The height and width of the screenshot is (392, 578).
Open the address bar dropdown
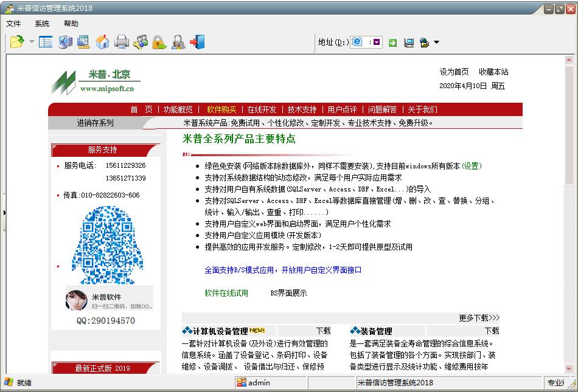click(377, 43)
